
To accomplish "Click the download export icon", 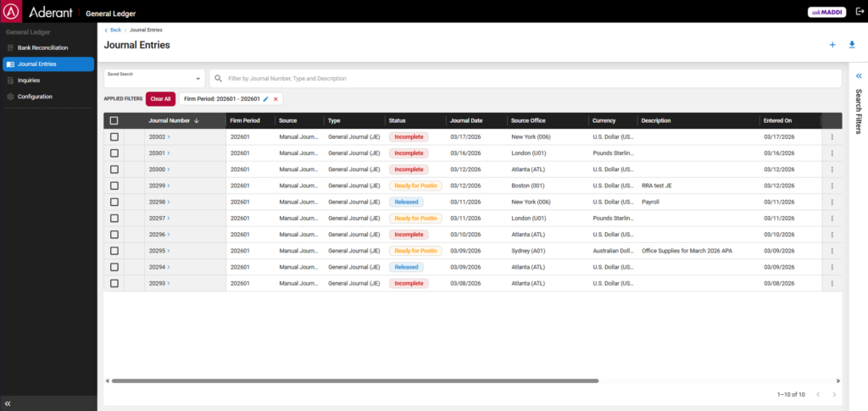I will coord(852,45).
